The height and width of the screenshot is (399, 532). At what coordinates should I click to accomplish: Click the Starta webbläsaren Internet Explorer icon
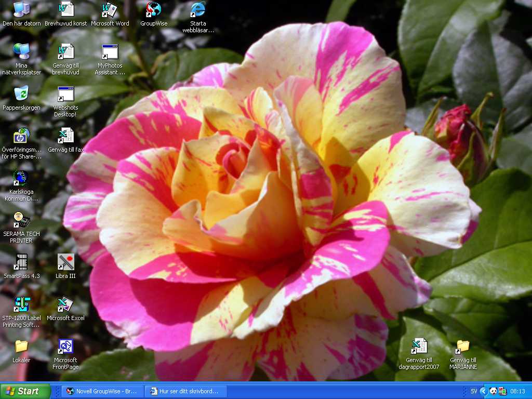(x=198, y=10)
